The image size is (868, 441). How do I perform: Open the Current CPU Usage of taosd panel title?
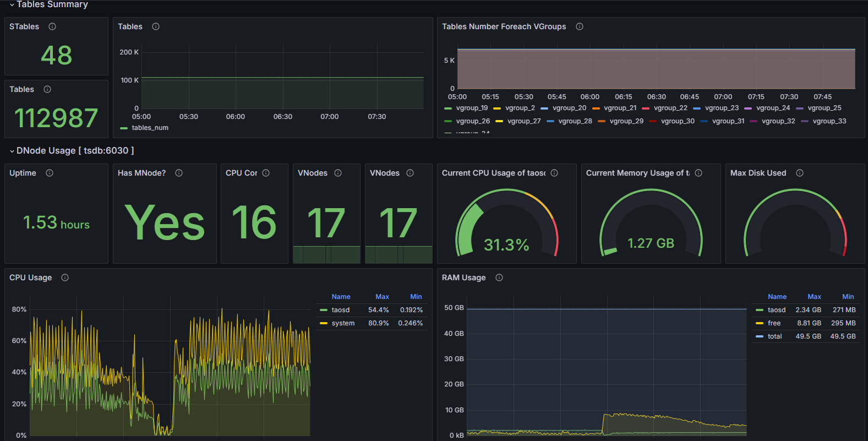[x=493, y=173]
